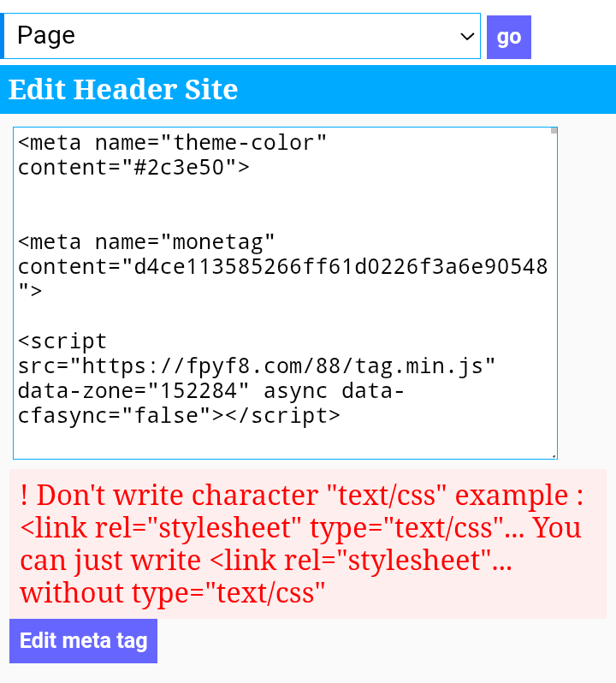The height and width of the screenshot is (683, 616).
Task: Click the meta name="theme-color" line
Action: tap(172, 143)
